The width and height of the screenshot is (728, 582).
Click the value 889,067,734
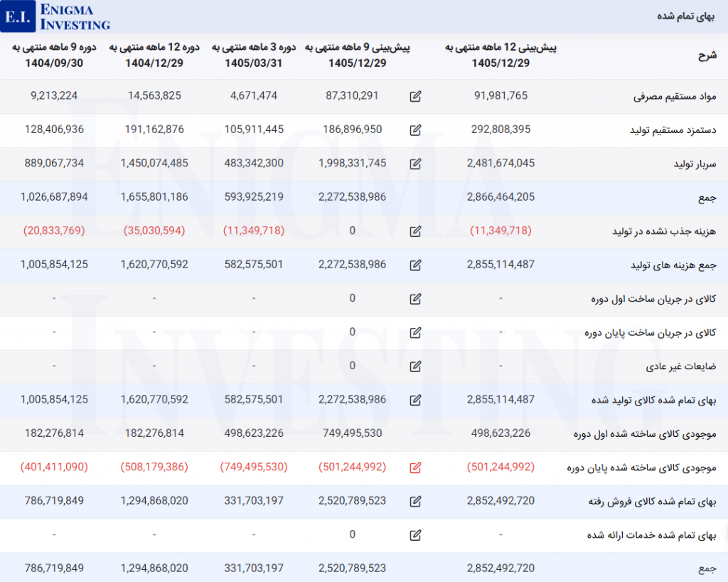click(x=54, y=163)
